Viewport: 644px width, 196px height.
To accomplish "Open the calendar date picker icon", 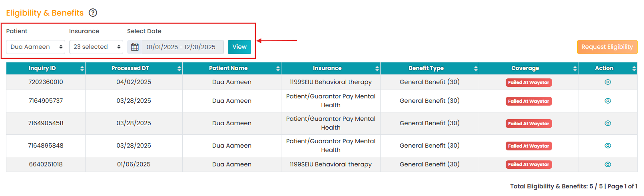I will [135, 47].
